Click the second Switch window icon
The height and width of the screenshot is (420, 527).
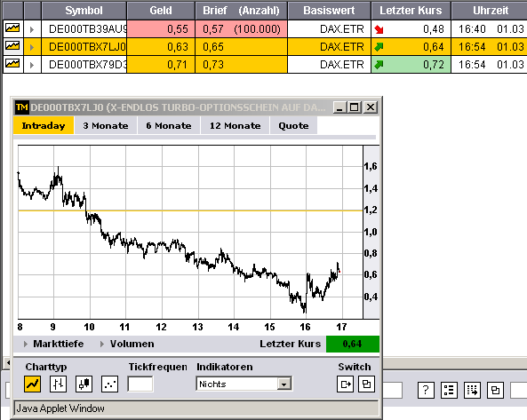click(367, 384)
